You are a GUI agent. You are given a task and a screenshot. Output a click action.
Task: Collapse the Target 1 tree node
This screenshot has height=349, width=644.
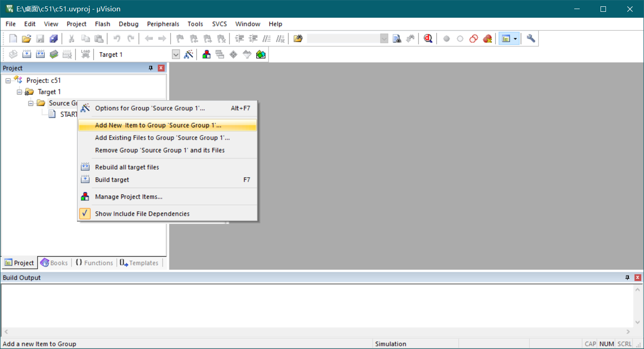19,92
